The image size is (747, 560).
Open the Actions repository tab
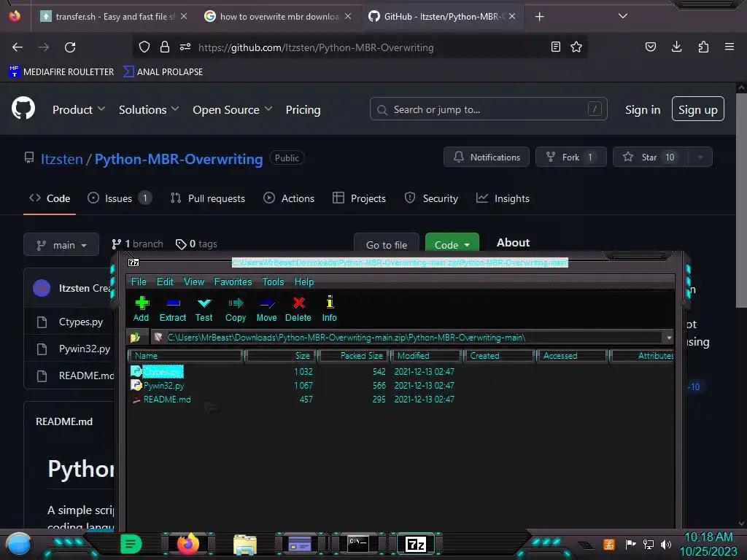[289, 198]
